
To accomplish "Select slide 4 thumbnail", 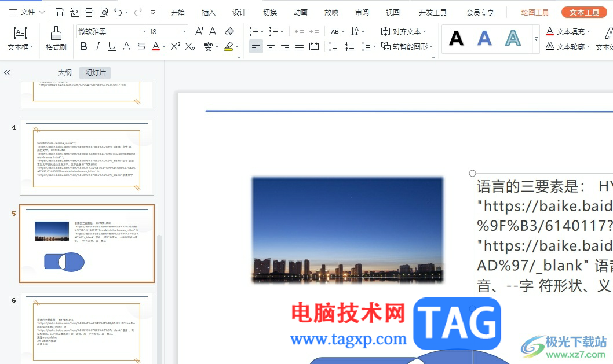I will (x=87, y=157).
